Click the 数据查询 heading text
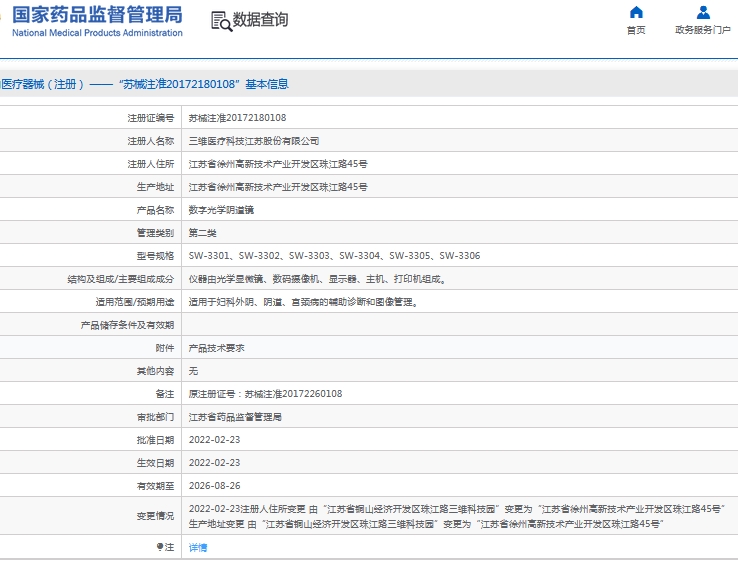Image resolution: width=738 pixels, height=562 pixels. [x=260, y=20]
